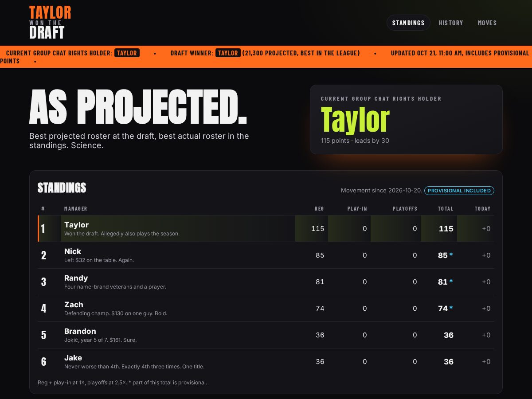The image size is (532, 399).
Task: Select Brandon's manager name
Action: tap(80, 331)
